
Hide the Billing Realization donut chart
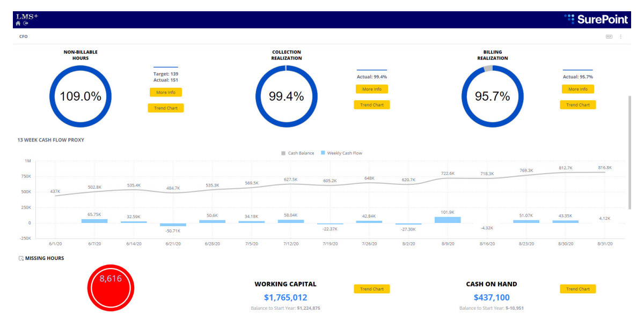(492, 95)
